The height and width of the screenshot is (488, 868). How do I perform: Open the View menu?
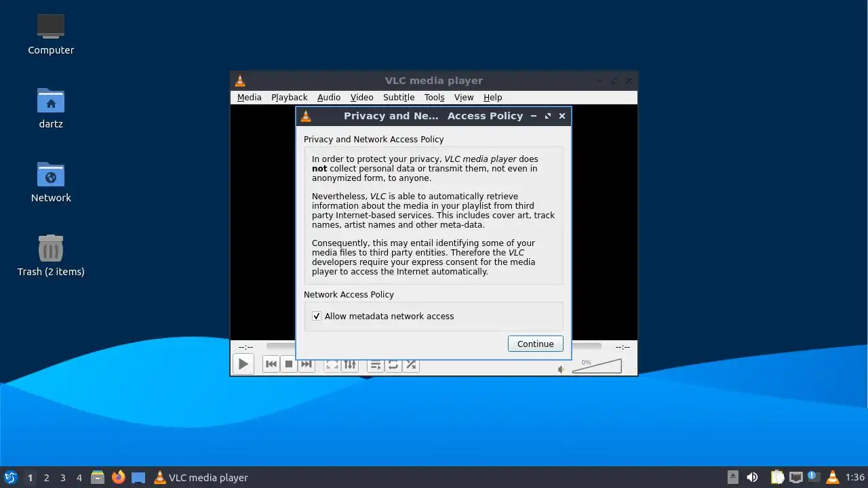464,98
